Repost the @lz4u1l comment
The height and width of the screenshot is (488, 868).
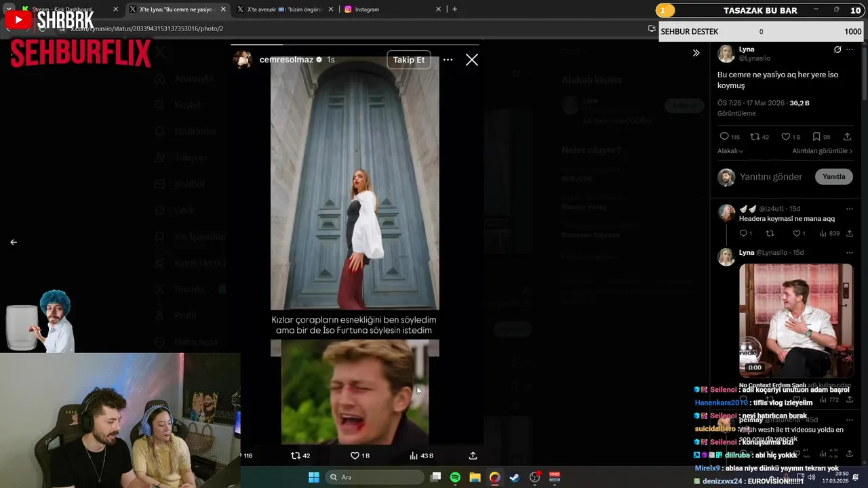tap(770, 233)
